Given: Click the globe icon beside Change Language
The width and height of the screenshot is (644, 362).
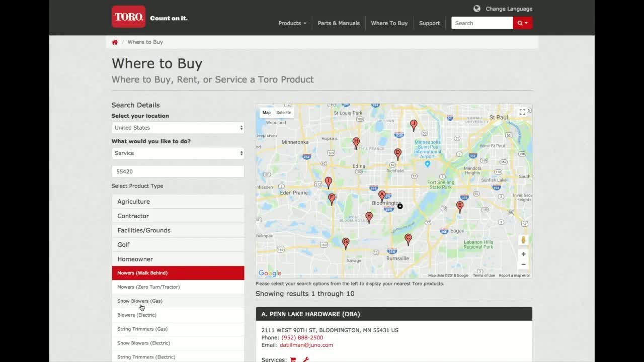Looking at the screenshot, I should click(x=477, y=9).
